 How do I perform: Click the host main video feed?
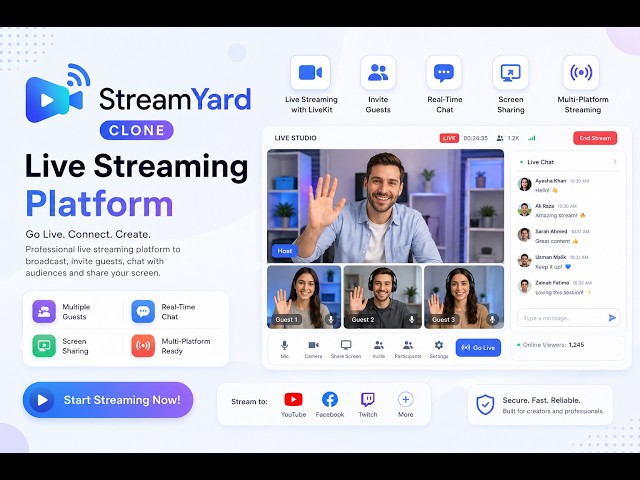pyautogui.click(x=385, y=206)
